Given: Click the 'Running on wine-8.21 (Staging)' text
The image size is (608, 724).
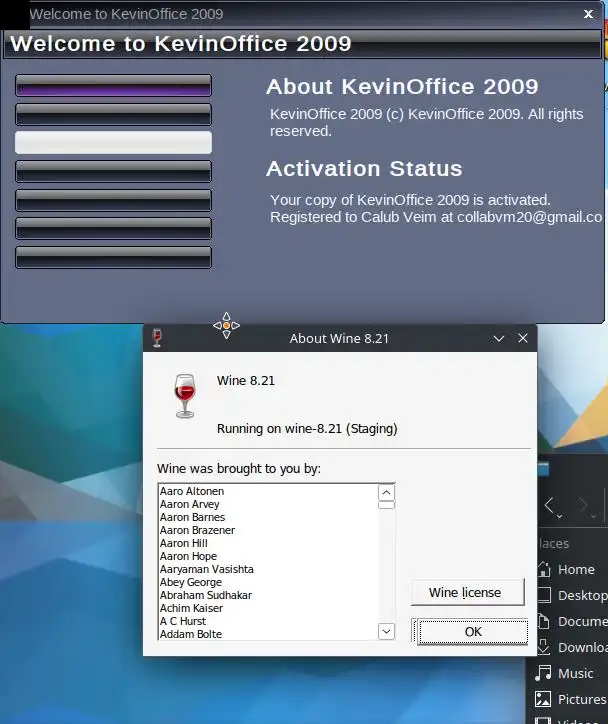Looking at the screenshot, I should tap(307, 429).
